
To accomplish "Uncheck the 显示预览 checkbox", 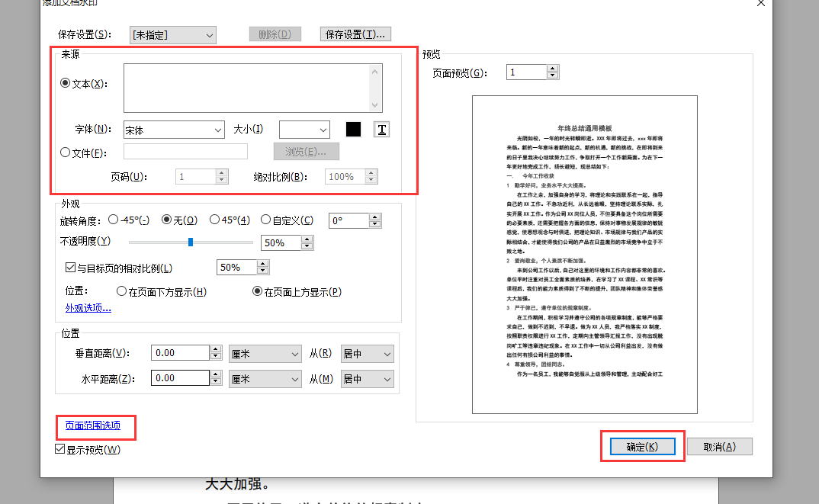I will (59, 449).
